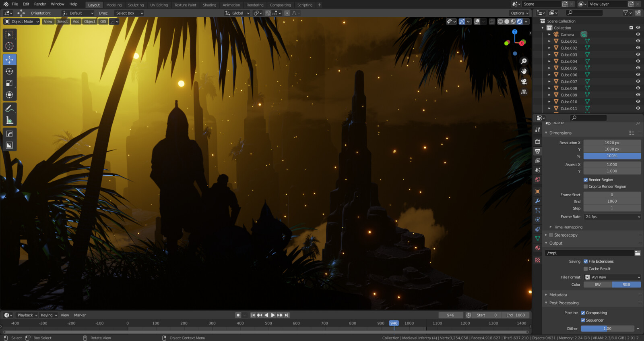Open the Render properties tab
The height and width of the screenshot is (341, 644).
(537, 141)
